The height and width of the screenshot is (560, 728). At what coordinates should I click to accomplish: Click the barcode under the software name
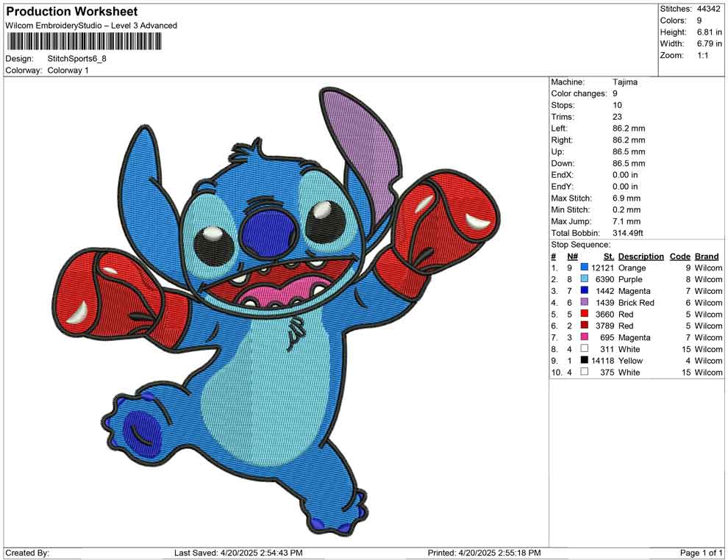click(x=84, y=42)
